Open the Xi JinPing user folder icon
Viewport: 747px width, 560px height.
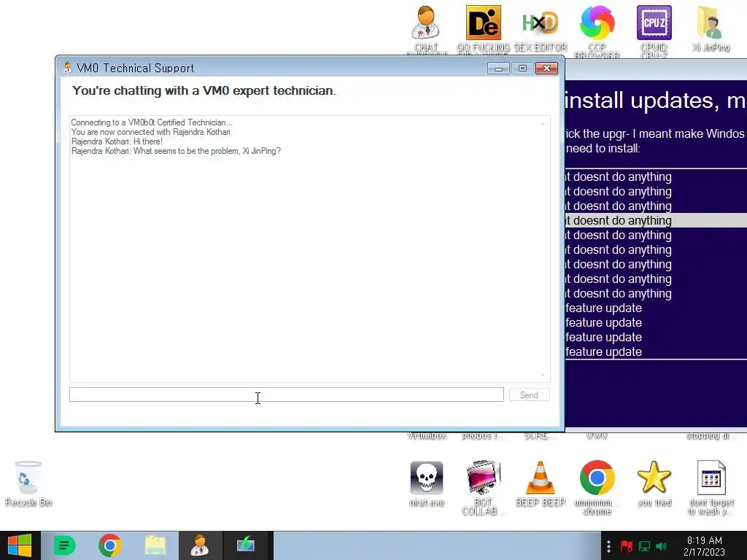coord(711,28)
